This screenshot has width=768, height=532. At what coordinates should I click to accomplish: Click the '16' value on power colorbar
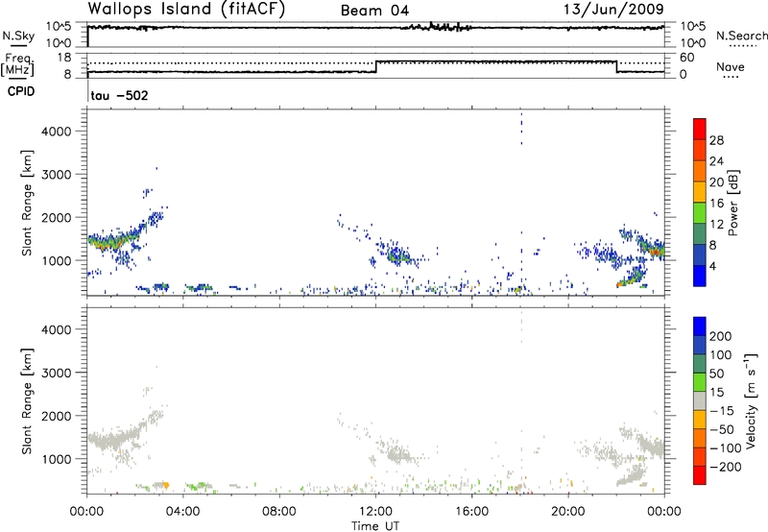716,204
